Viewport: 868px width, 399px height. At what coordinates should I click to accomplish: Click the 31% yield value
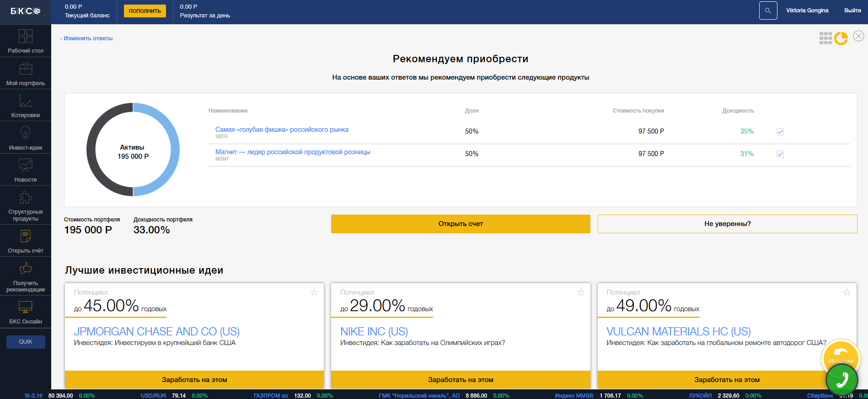747,154
